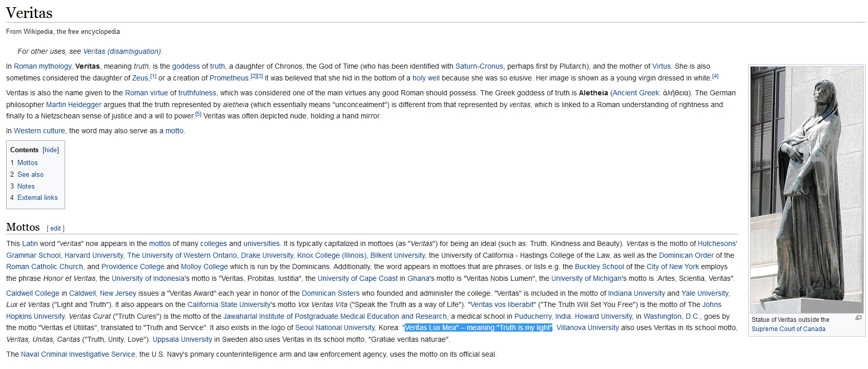Open the Zeus link
The height and width of the screenshot is (369, 868).
(x=140, y=78)
